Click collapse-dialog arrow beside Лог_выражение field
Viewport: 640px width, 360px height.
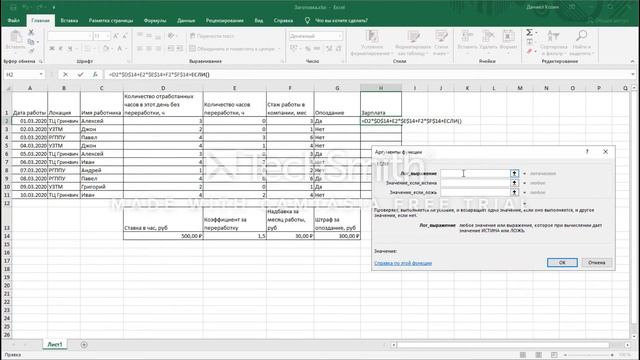click(514, 173)
